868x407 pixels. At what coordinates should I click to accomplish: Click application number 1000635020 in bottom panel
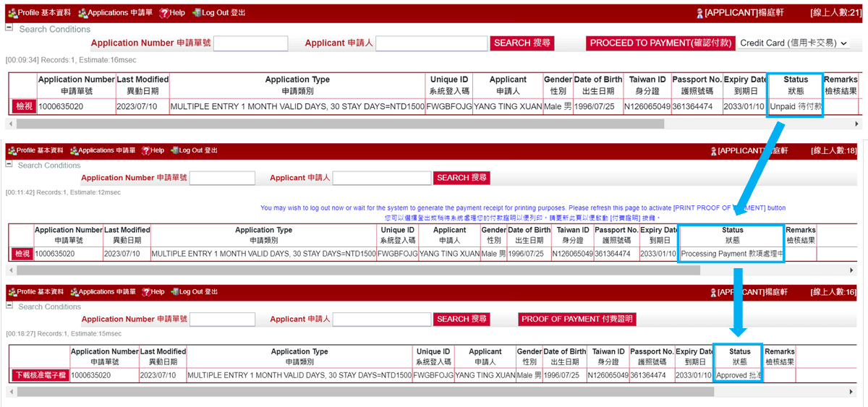coord(90,376)
